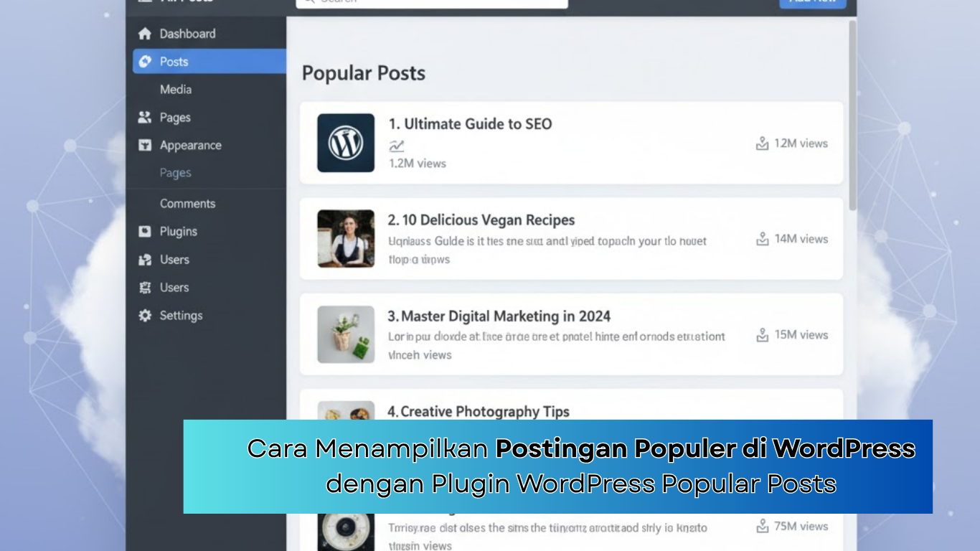
Task: Open "2. 10 Delicious Vegan Recipes" post
Action: tap(481, 220)
